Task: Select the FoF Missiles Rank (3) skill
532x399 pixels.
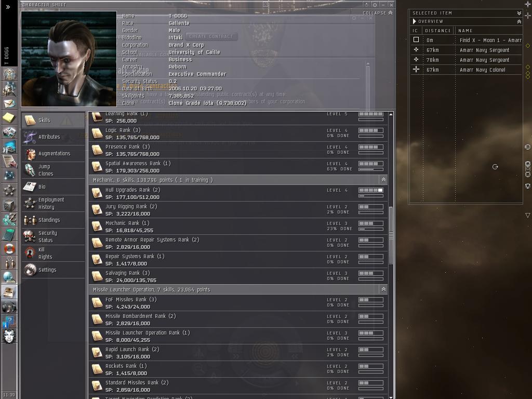Action: 238,303
